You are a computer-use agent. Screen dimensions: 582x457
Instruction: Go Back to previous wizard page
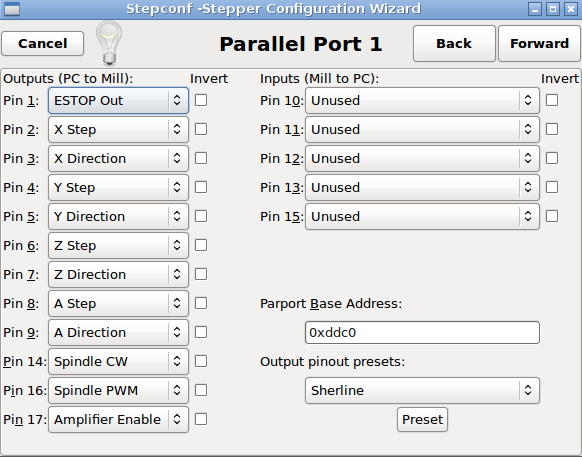[x=454, y=43]
